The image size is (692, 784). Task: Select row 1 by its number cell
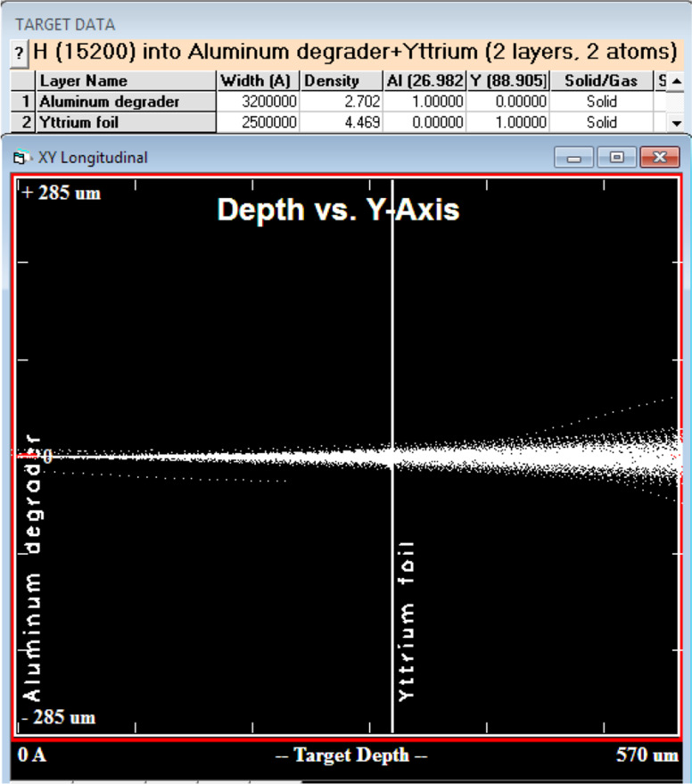[x=26, y=102]
